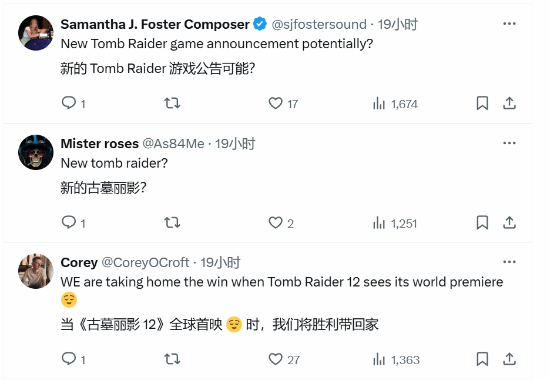Reply to Samantha J. Foster's tweet
Screen dimensions: 550x380
coord(73,104)
